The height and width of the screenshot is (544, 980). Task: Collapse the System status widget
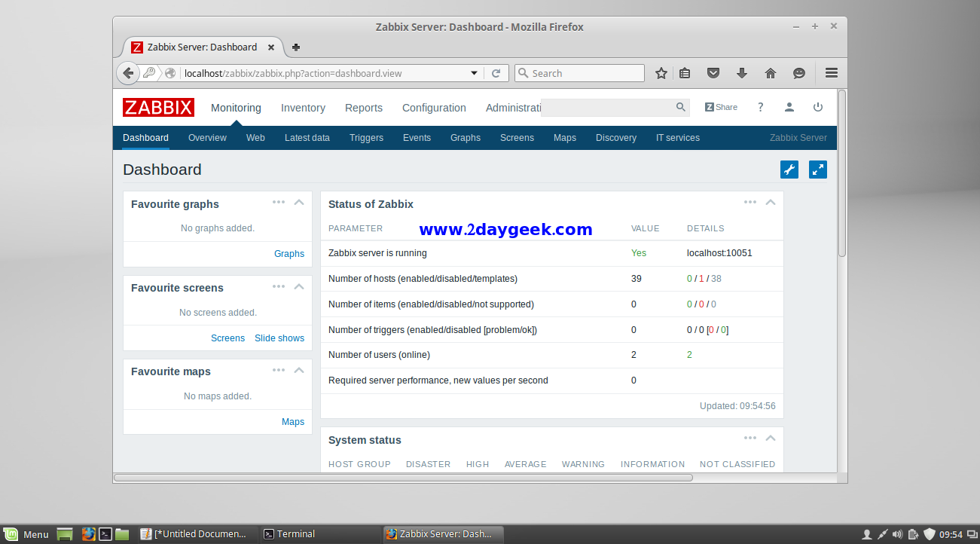coord(771,438)
